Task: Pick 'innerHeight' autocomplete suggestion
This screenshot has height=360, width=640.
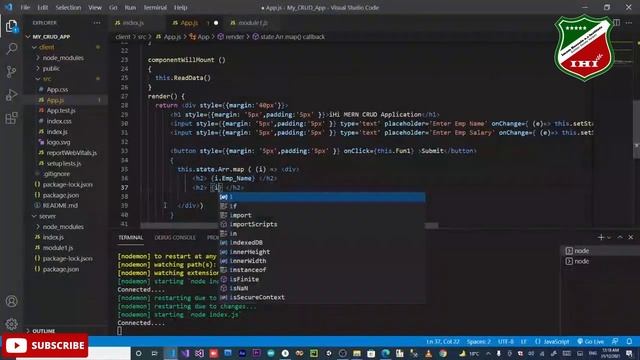Action: tap(322, 252)
